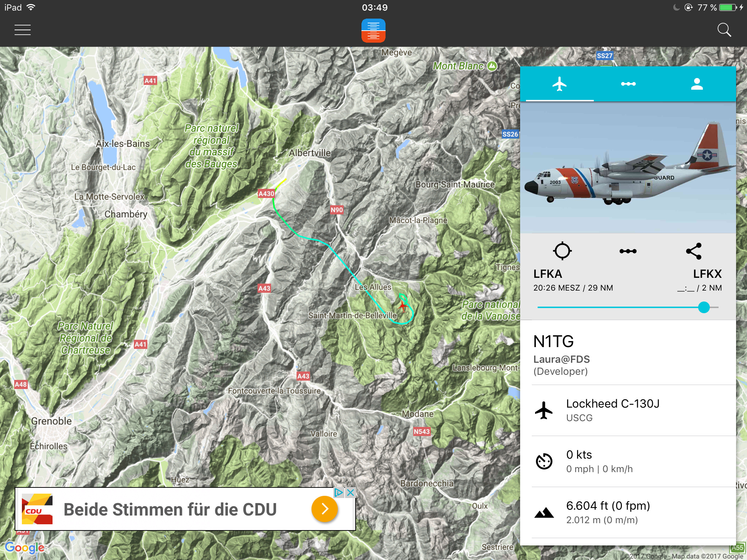The width and height of the screenshot is (747, 560).
Task: Share the flight via share icon
Action: click(694, 251)
